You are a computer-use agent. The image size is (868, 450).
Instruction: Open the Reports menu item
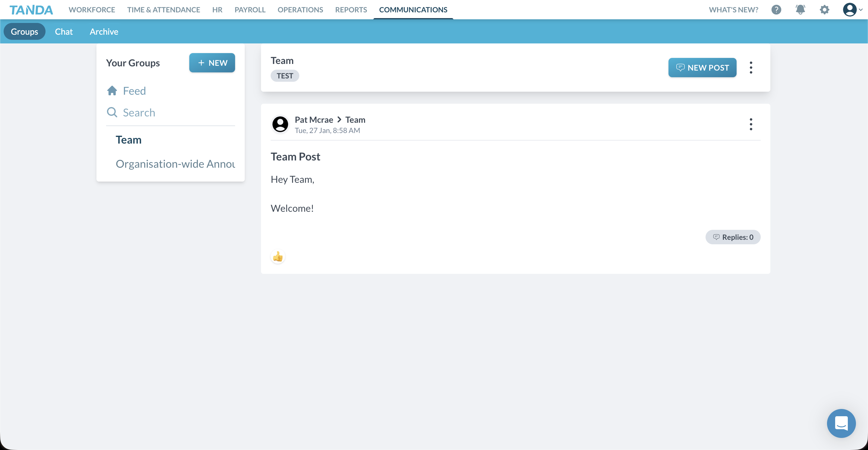point(351,9)
